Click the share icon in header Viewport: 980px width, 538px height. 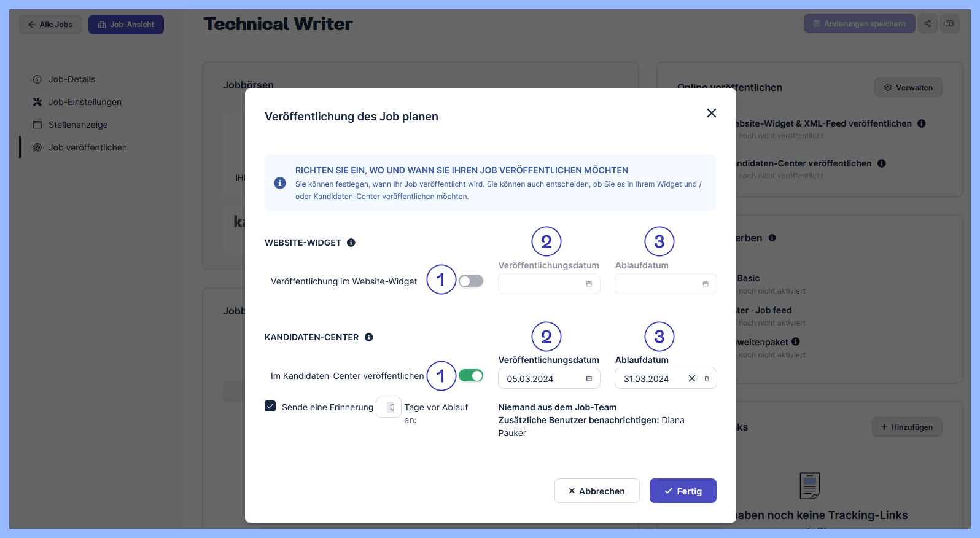click(928, 23)
